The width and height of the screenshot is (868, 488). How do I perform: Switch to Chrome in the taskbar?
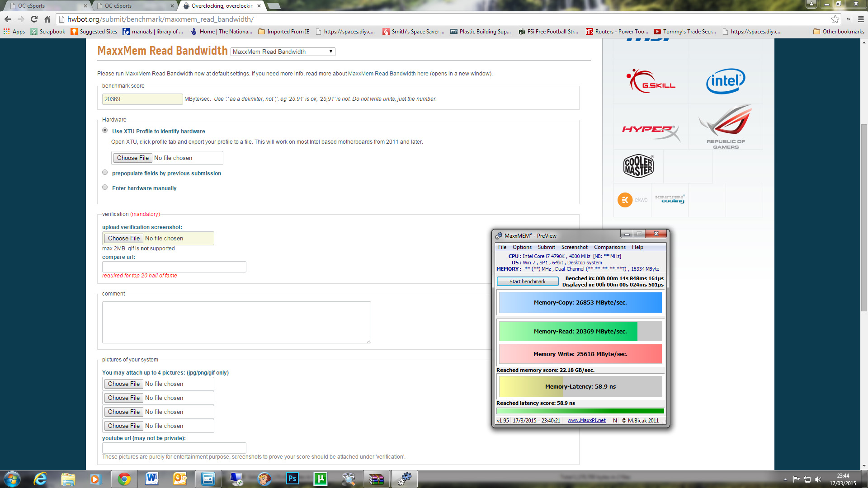124,479
